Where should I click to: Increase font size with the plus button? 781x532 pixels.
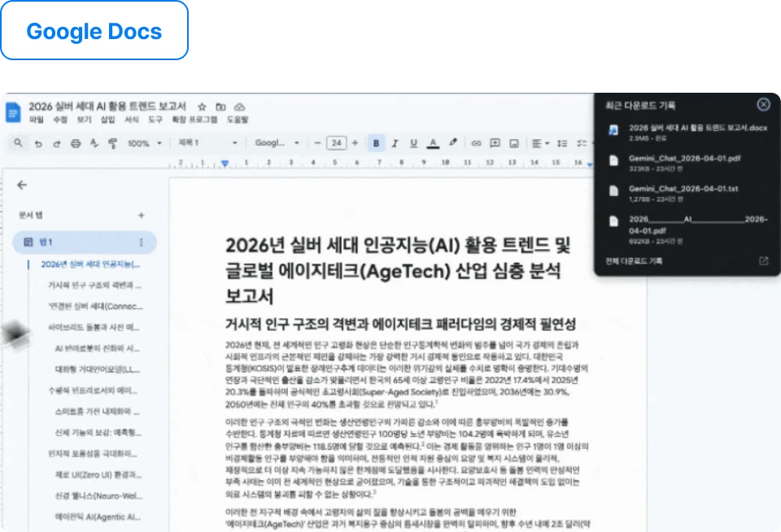tap(356, 143)
